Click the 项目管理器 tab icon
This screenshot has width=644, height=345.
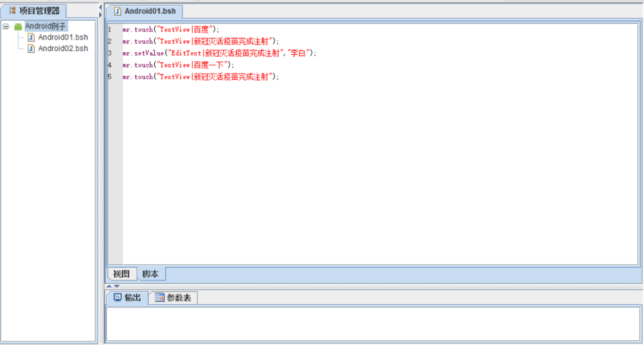click(12, 11)
